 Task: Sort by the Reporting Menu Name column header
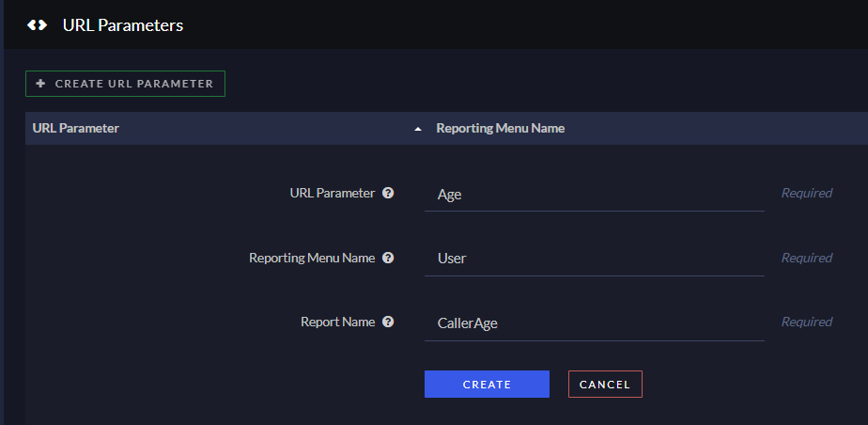coord(501,128)
